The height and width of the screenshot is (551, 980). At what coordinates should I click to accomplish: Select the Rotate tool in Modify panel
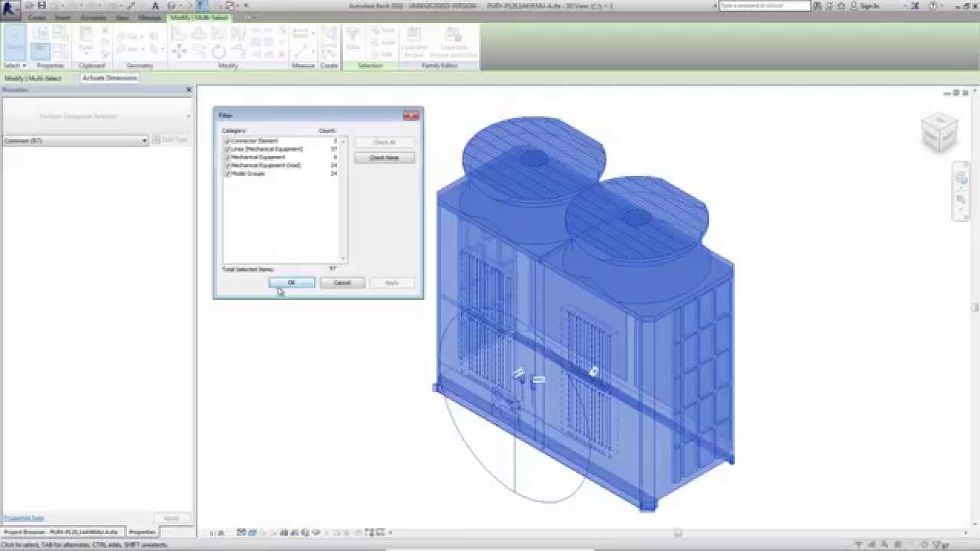[217, 54]
